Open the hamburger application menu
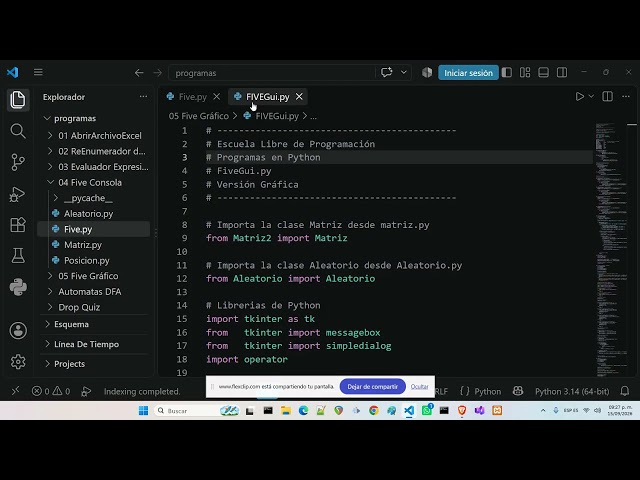 click(38, 72)
